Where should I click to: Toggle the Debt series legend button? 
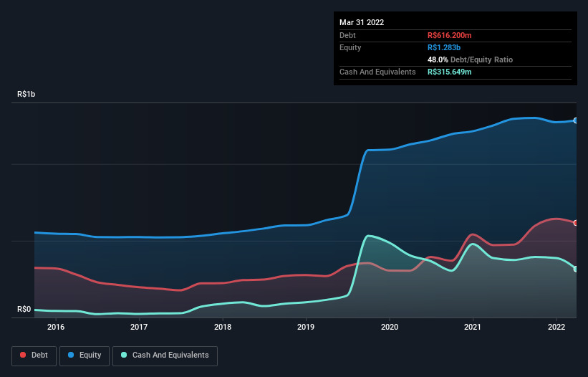[x=34, y=355]
